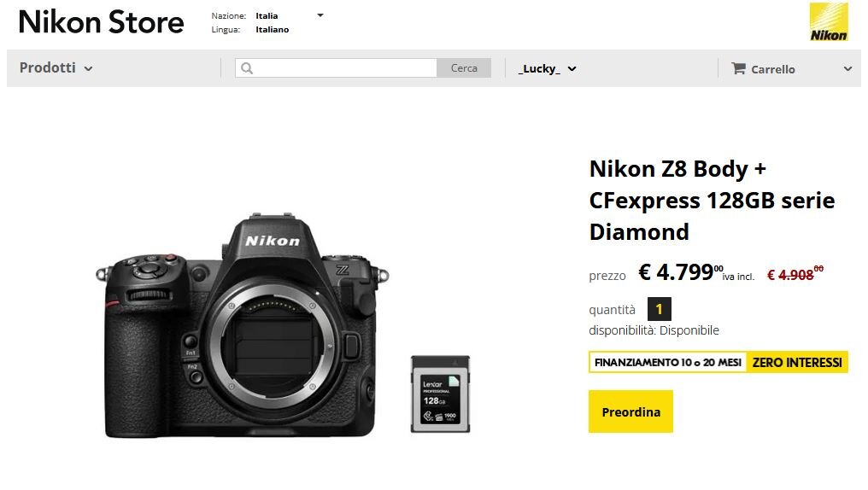868x490 pixels.
Task: Click the yellow Preordina button
Action: click(x=630, y=411)
